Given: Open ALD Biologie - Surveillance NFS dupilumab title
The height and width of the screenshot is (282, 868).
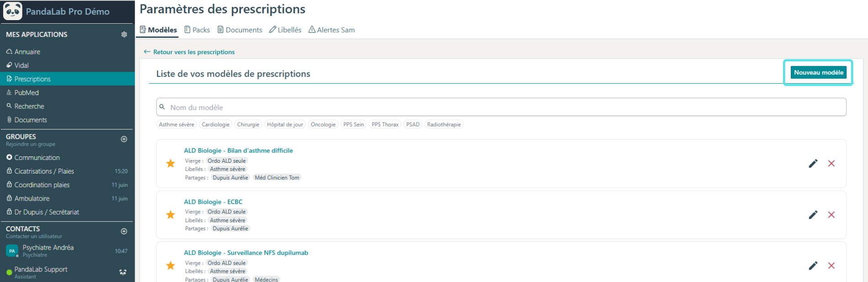Looking at the screenshot, I should 246,253.
